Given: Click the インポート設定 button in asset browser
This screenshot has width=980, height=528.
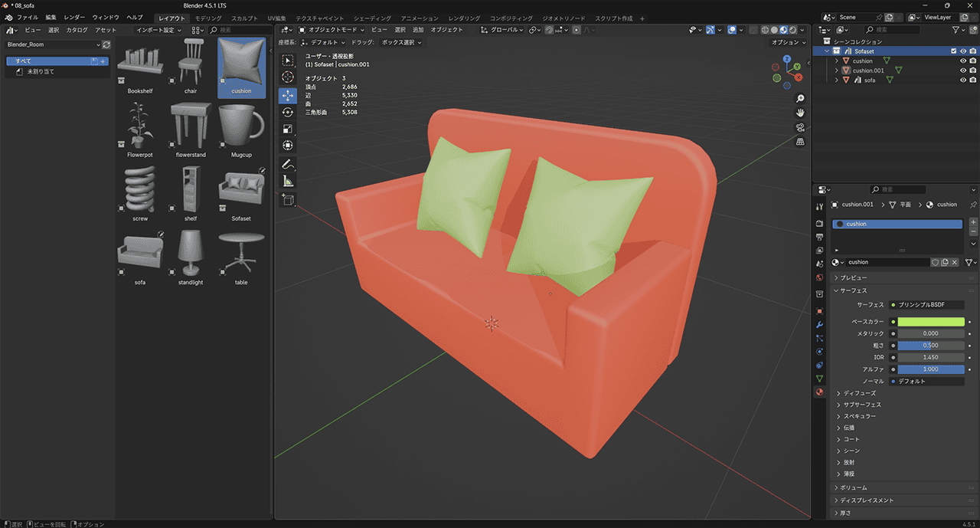Looking at the screenshot, I should [158, 30].
